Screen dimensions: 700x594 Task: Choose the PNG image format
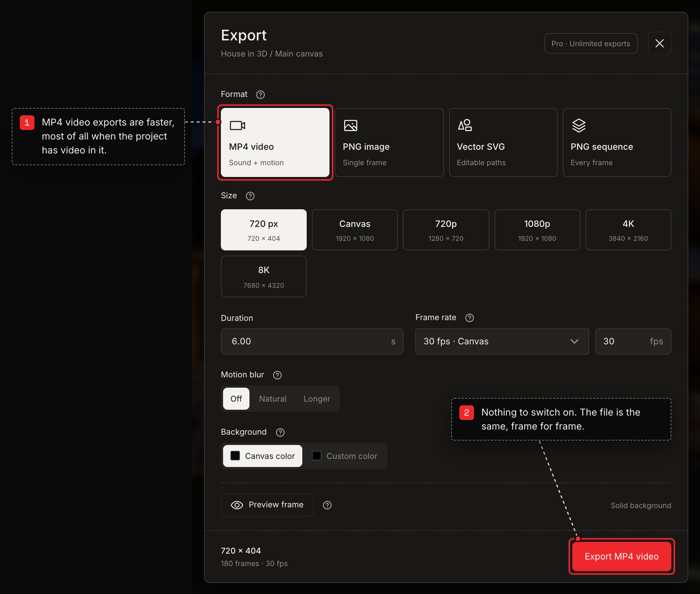point(389,142)
